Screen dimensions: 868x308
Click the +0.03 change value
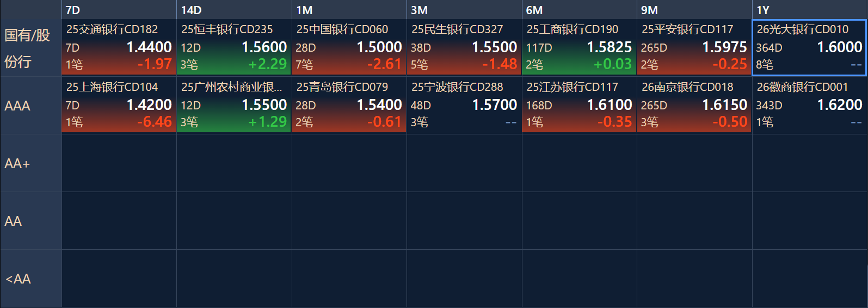click(x=613, y=64)
